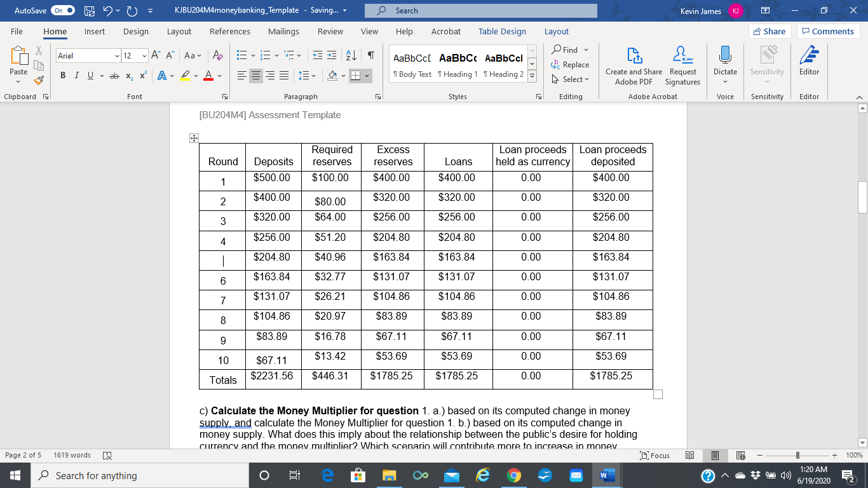Open the Change Case Aa dropdown
Screen dimensions: 868x488
[193, 56]
